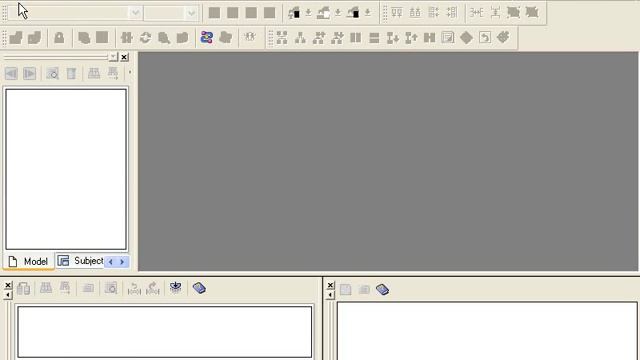Click the bug-shaped icon in the second toolbar

[250, 38]
